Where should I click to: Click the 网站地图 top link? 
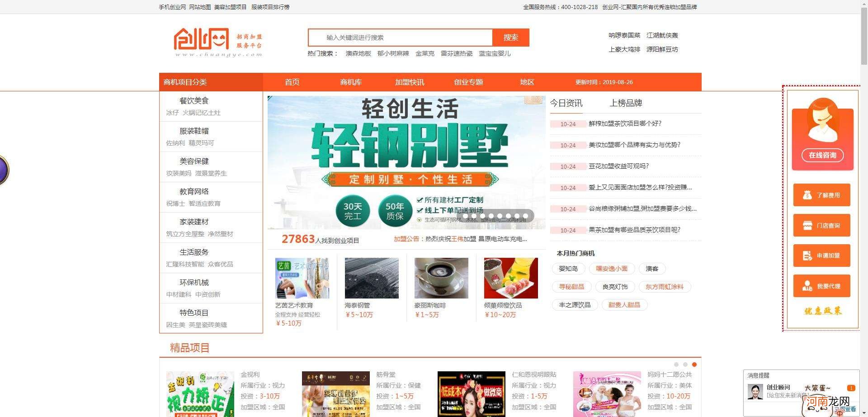200,7
